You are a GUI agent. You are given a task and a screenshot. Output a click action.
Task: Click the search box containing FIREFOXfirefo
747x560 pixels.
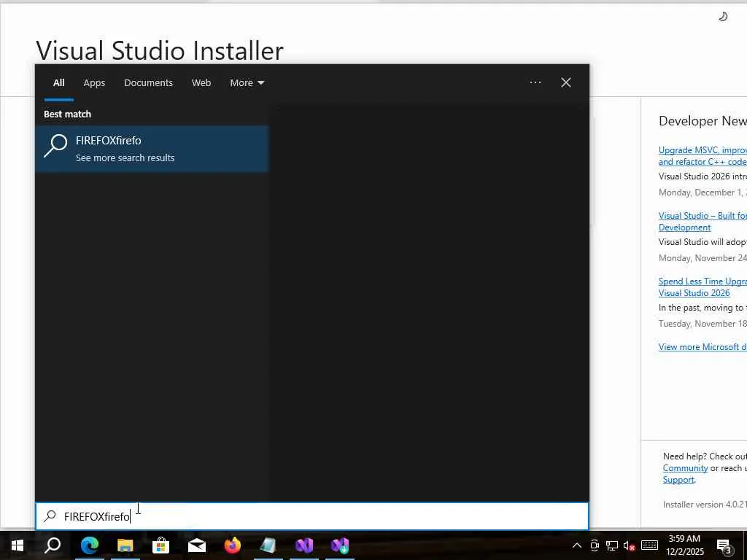pos(312,516)
